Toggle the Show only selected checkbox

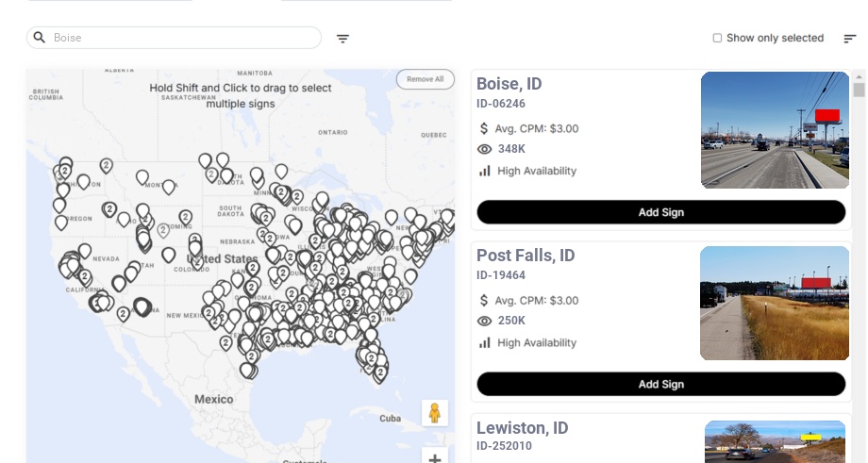(x=717, y=39)
